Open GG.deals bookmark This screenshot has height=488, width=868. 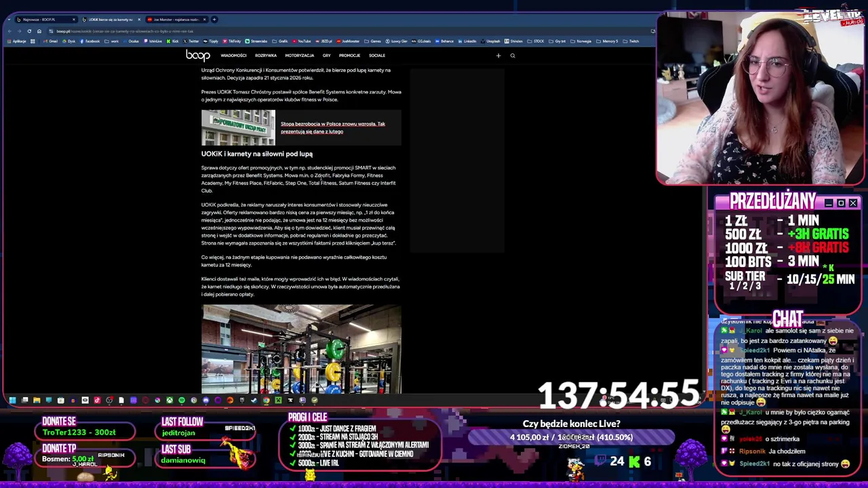(x=421, y=41)
